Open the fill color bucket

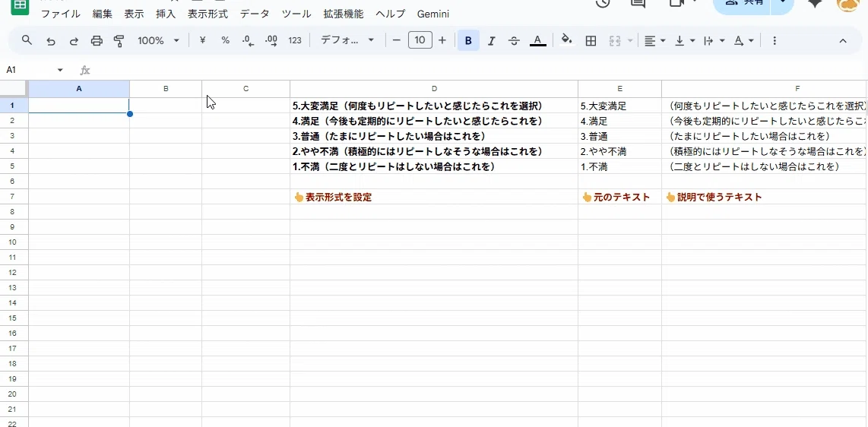[x=566, y=40]
